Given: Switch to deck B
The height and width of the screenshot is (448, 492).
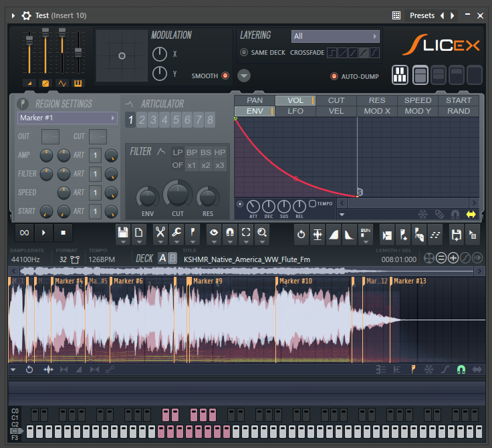Looking at the screenshot, I should click(x=172, y=258).
